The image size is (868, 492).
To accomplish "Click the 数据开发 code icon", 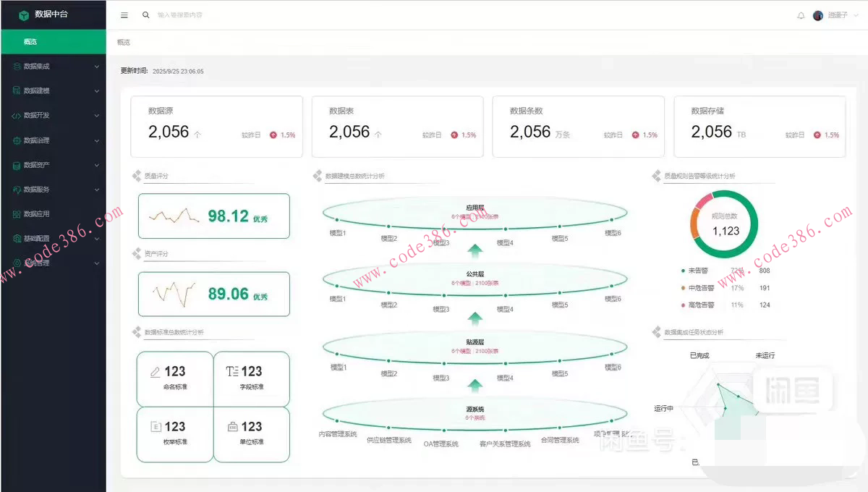I will (x=17, y=116).
